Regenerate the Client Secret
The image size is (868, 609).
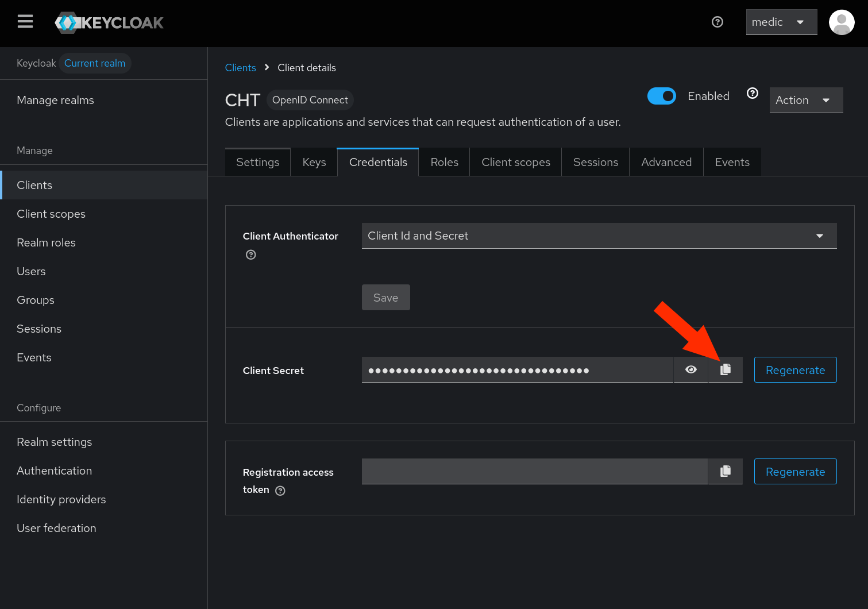[x=796, y=370]
